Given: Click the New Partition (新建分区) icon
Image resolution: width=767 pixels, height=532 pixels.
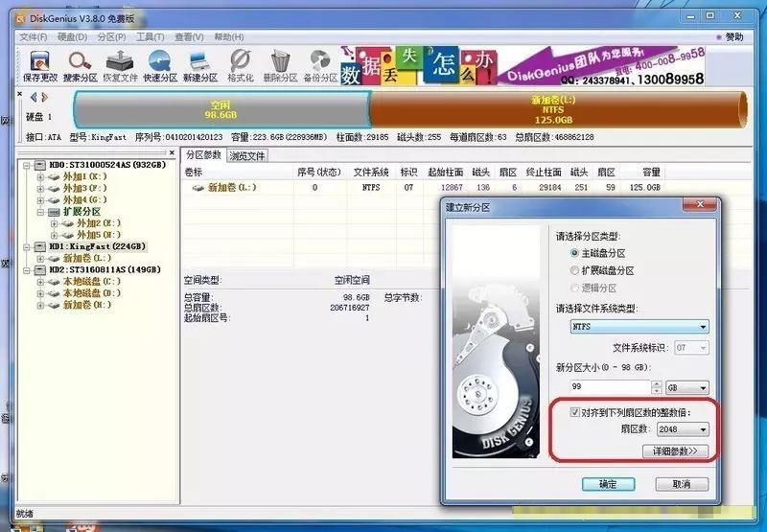Looking at the screenshot, I should click(x=200, y=66).
